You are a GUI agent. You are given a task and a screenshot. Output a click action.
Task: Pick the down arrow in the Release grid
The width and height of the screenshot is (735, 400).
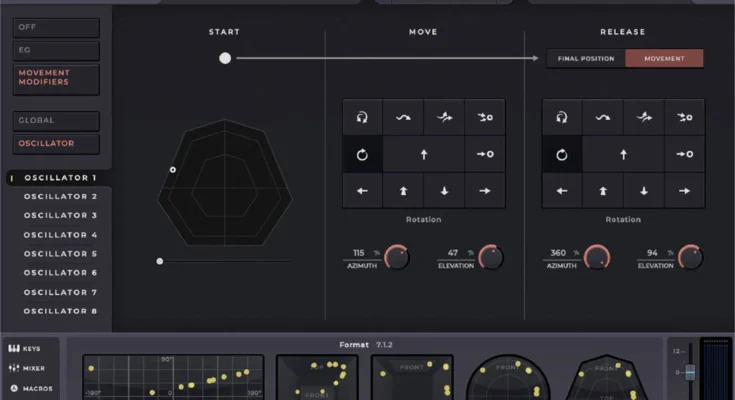(643, 190)
